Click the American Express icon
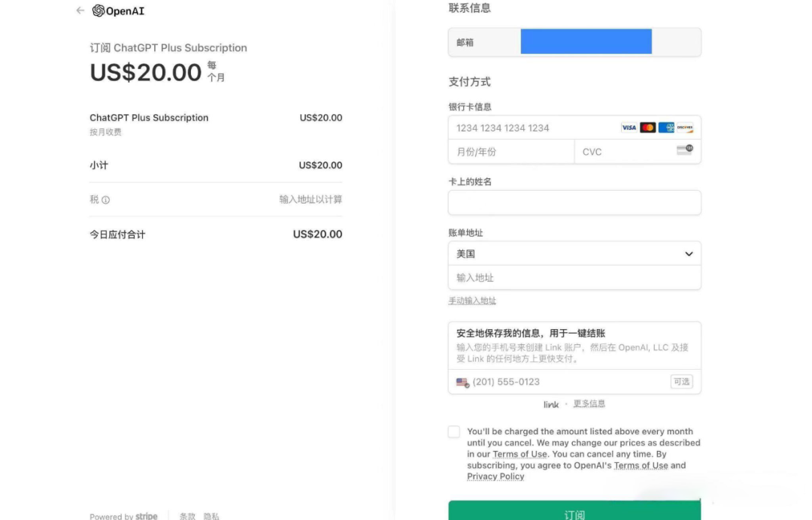 [x=666, y=128]
